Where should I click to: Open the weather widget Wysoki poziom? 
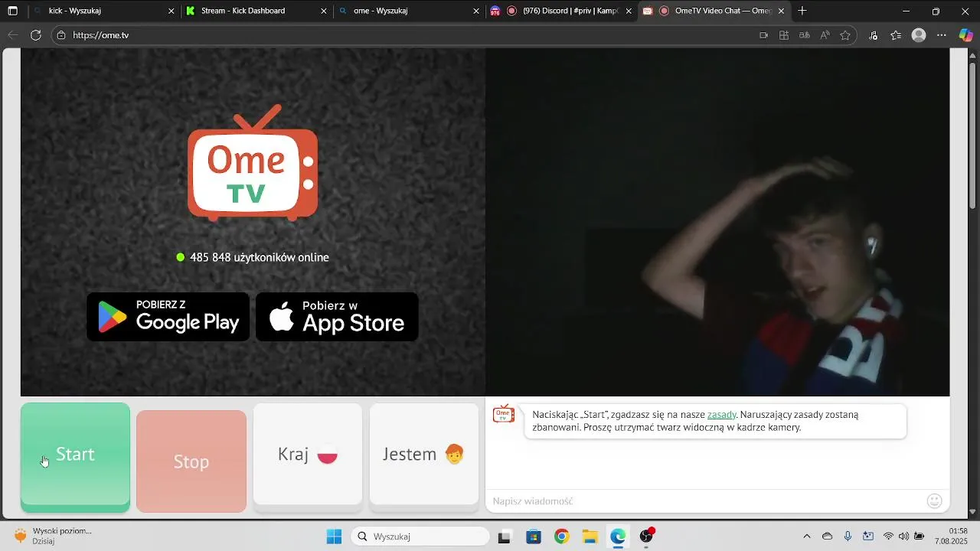(x=54, y=536)
